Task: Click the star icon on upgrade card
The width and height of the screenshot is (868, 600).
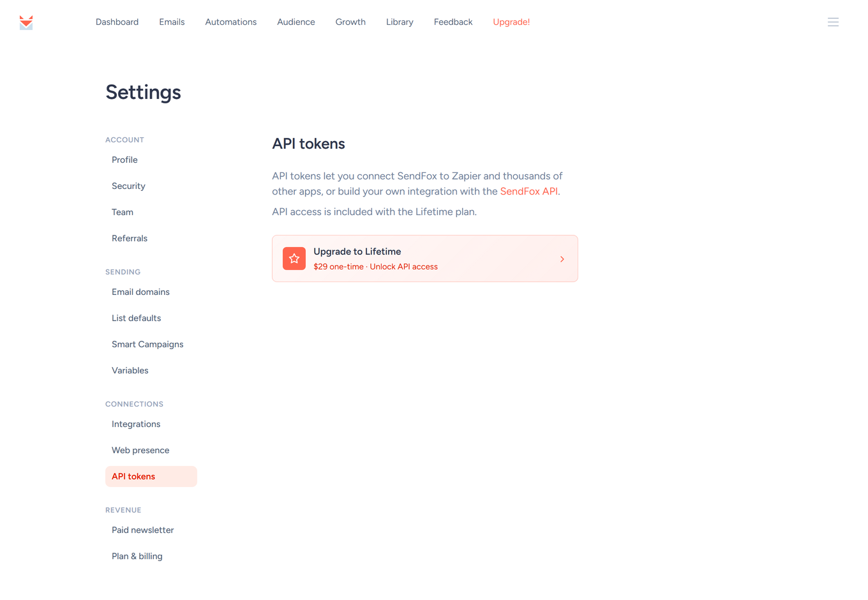Action: tap(294, 259)
